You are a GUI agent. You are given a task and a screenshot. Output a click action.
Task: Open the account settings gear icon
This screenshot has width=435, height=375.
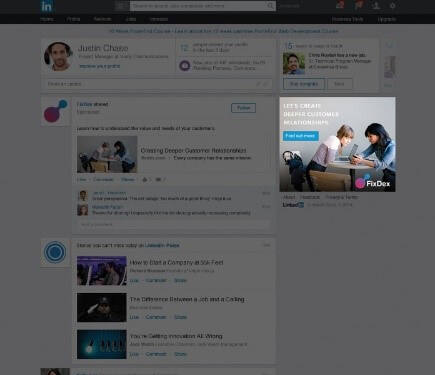[392, 6]
